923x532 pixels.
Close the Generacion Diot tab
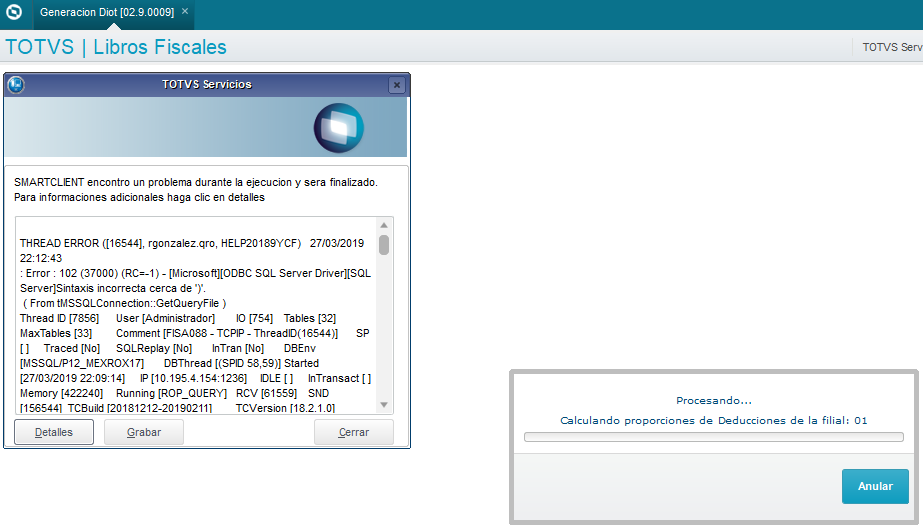click(x=185, y=11)
